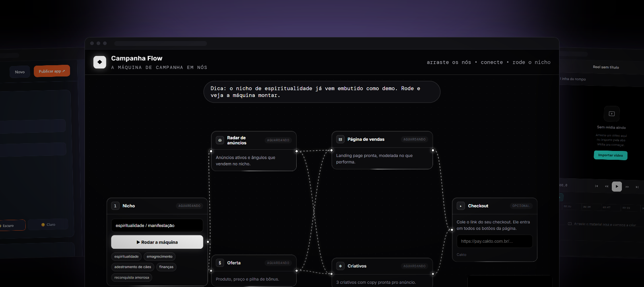644x287 pixels.
Task: Click the Radar de anúncios output connector dot
Action: [297, 151]
